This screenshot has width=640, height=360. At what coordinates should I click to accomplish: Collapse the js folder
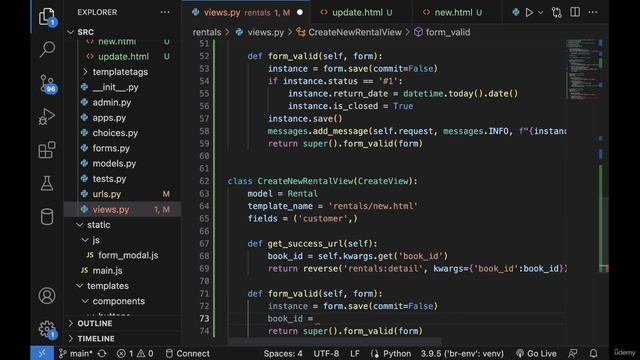[96, 240]
